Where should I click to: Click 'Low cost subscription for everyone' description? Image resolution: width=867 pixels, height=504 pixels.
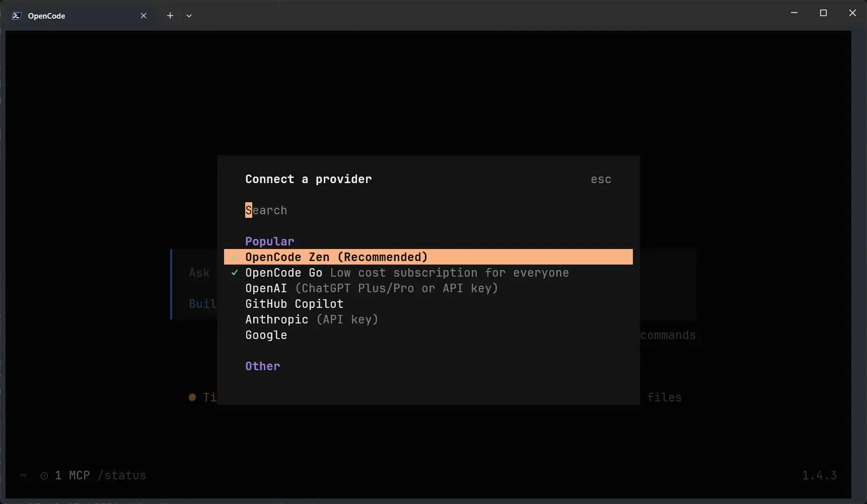(x=450, y=273)
